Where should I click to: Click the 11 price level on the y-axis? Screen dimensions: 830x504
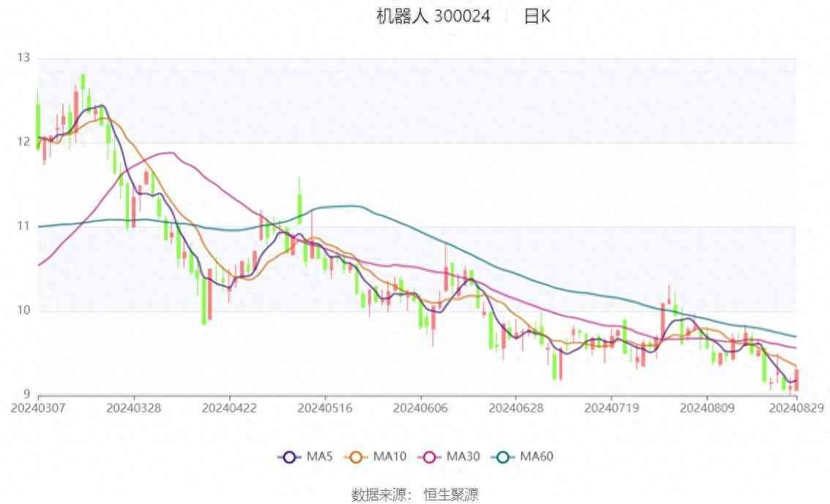point(23,226)
